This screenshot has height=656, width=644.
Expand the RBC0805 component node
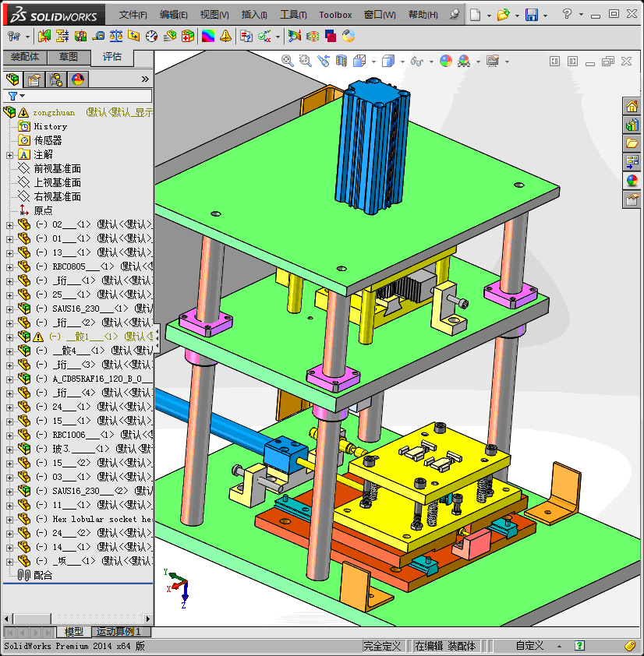(x=9, y=266)
